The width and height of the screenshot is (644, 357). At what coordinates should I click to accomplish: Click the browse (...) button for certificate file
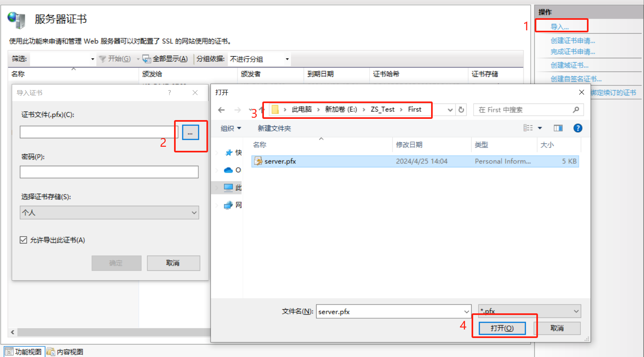[190, 132]
